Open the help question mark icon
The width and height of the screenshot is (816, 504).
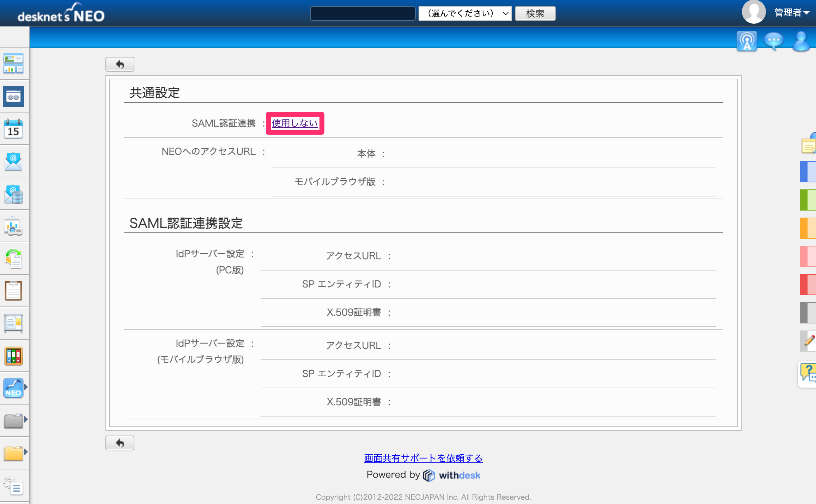(x=808, y=374)
